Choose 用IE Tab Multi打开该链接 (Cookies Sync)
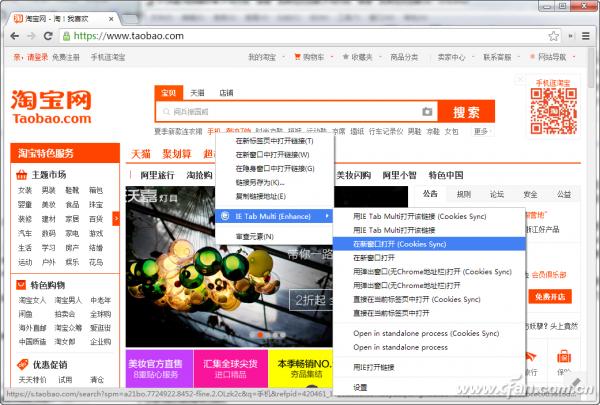The width and height of the screenshot is (600, 405). click(x=429, y=216)
